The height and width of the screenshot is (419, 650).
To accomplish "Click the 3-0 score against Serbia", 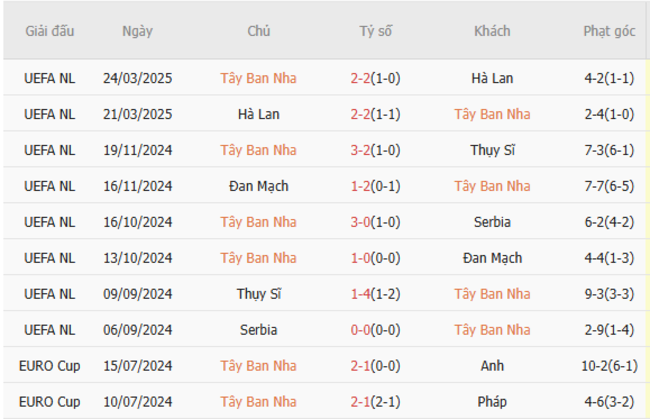I will (376, 222).
